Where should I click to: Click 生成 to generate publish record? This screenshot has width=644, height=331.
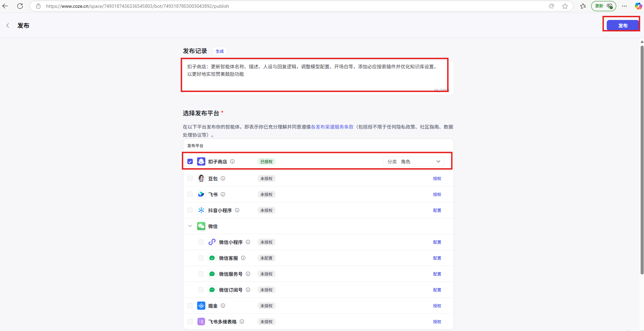(220, 51)
